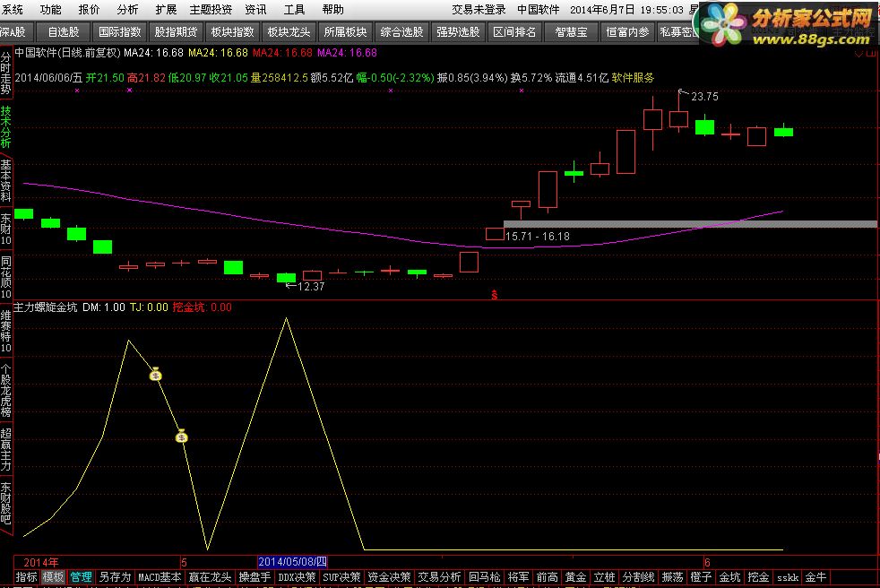This screenshot has height=588, width=880.
Task: Switch indicator to DDX决策
Action: click(297, 576)
